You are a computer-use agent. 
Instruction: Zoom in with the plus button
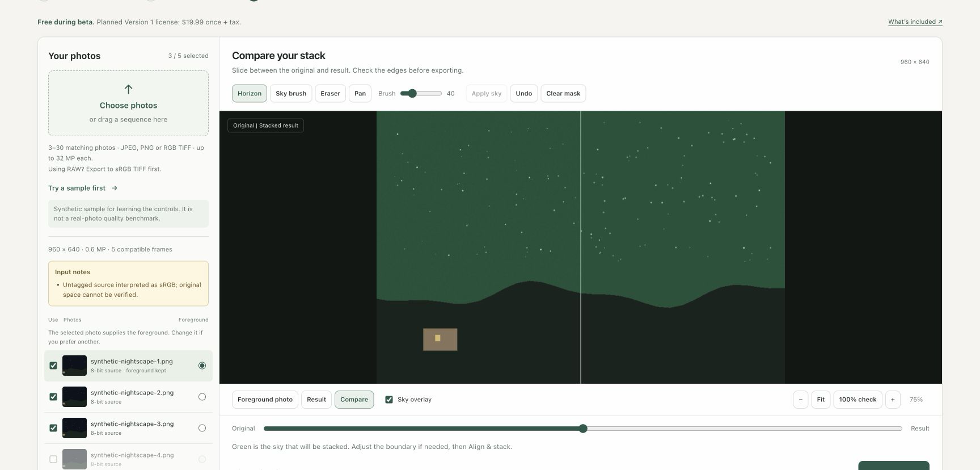(893, 400)
